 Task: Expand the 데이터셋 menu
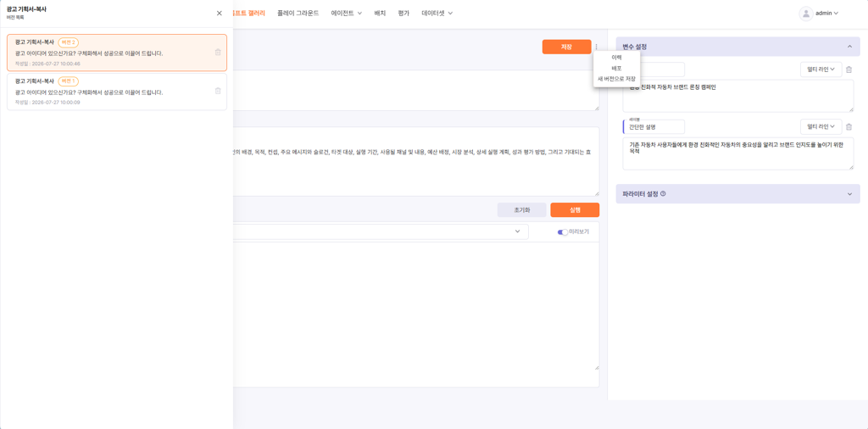pyautogui.click(x=437, y=13)
